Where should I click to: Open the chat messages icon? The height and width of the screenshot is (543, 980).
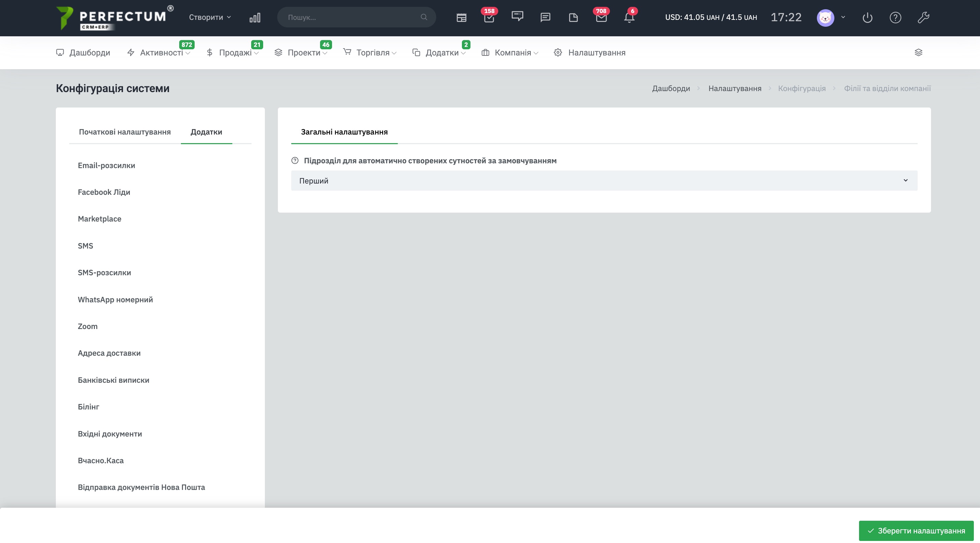pos(546,17)
